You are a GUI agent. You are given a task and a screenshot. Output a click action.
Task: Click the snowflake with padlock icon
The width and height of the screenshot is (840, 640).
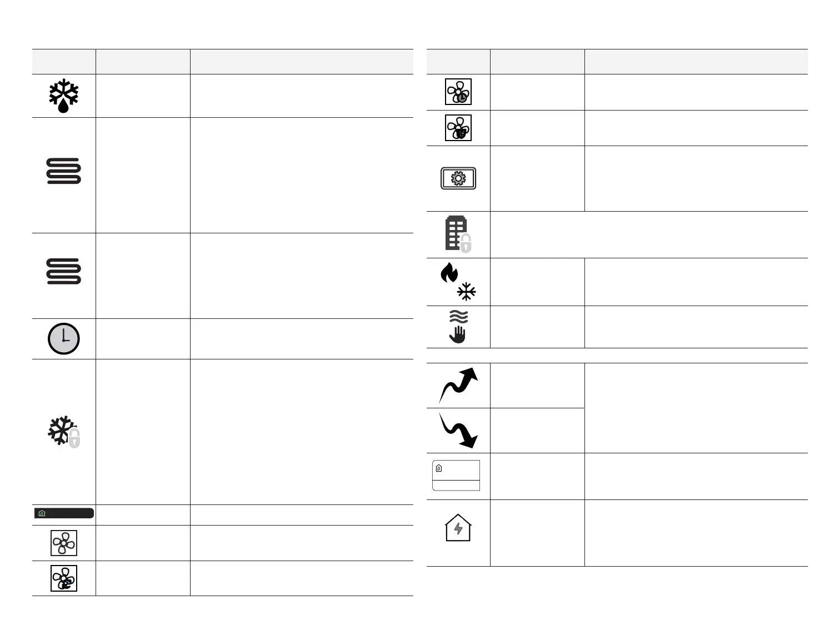(64, 432)
